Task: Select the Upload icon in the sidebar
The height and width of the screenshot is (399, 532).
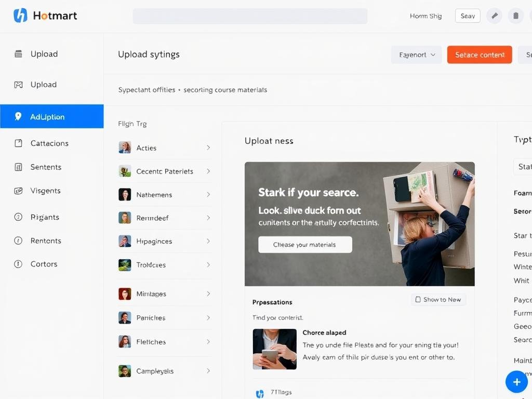Action: pos(18,54)
